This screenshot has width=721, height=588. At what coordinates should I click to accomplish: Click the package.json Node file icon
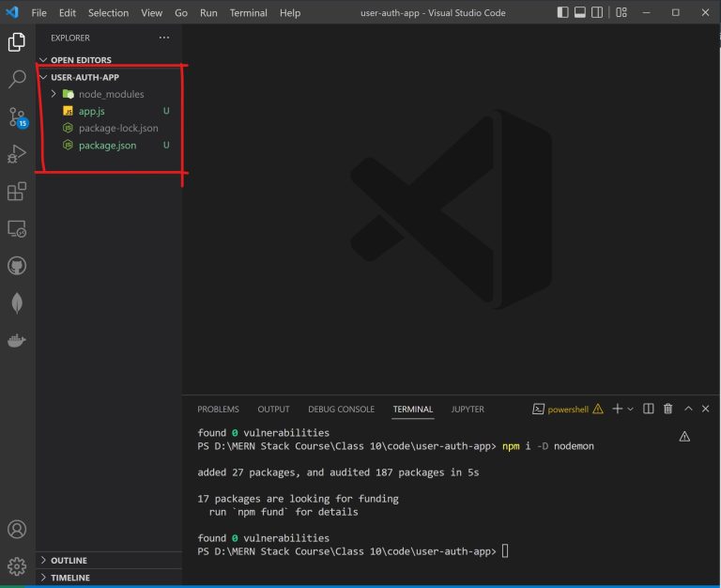68,146
